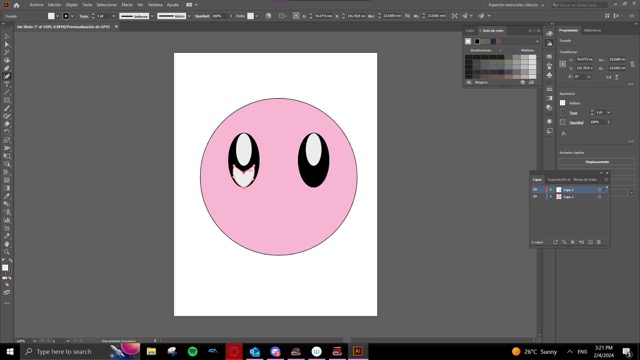
Task: Click the style swatch in control bar
Action: coord(251,16)
